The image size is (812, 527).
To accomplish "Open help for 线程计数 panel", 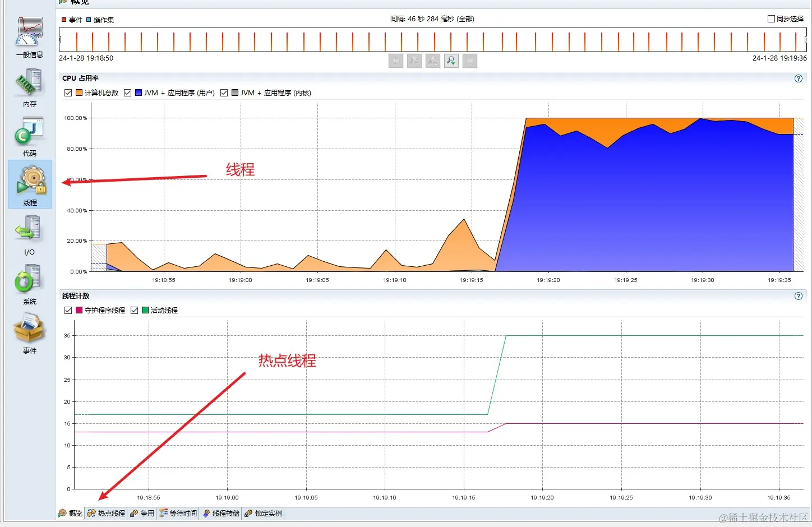I will (799, 296).
